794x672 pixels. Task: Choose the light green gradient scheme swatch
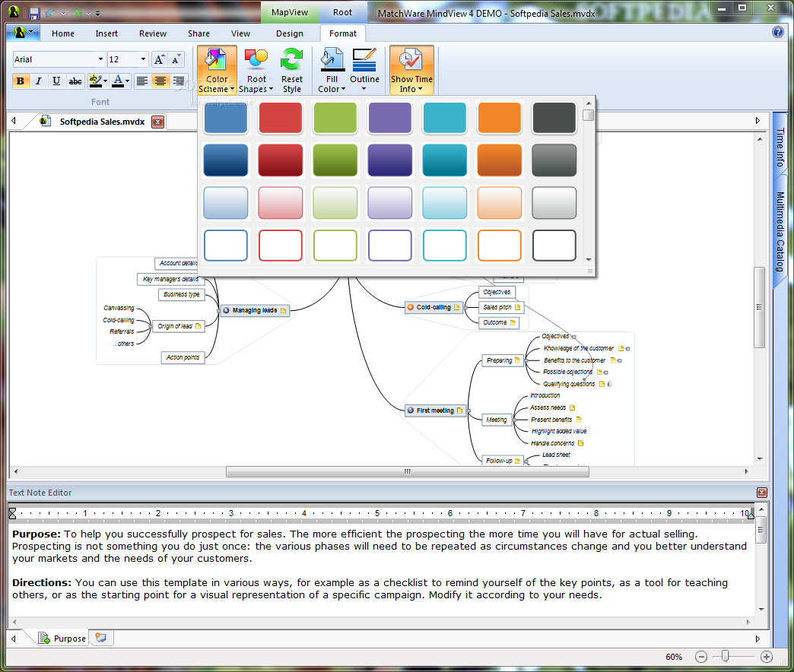335,203
